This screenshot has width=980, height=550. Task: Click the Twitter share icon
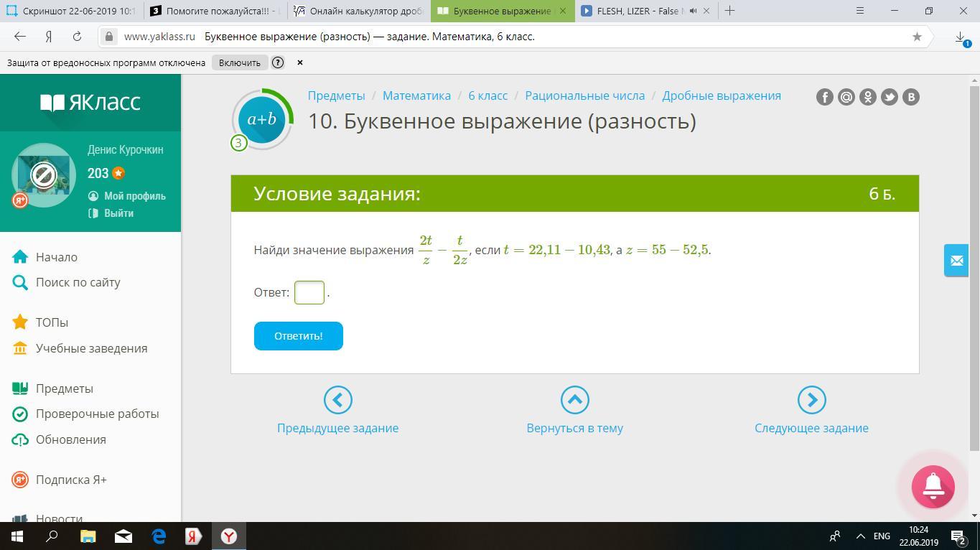(889, 97)
